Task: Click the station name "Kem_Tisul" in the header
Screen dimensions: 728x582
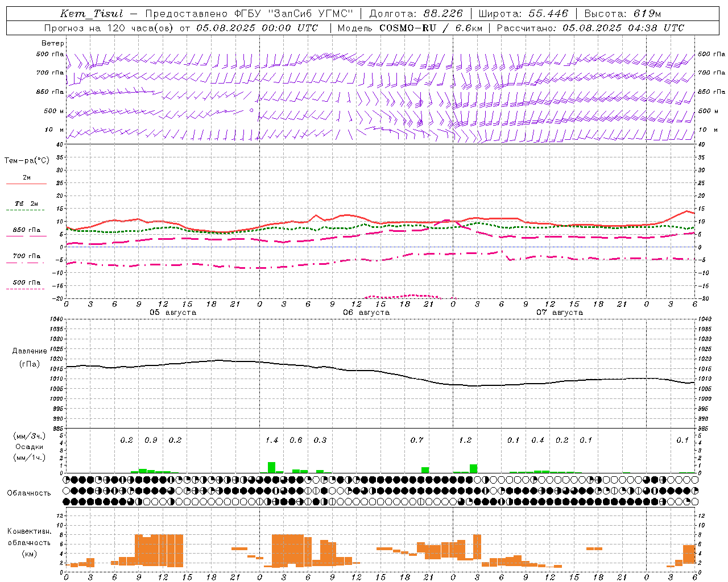Action: [x=92, y=14]
